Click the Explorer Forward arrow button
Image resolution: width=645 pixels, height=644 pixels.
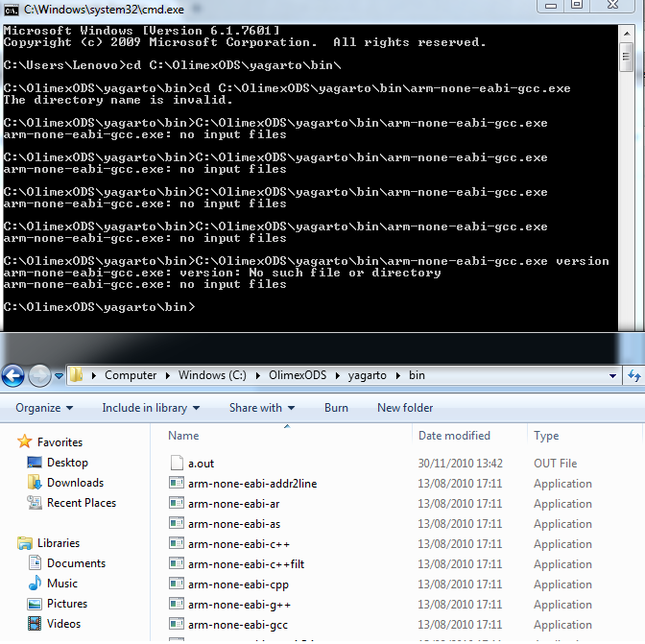point(39,375)
